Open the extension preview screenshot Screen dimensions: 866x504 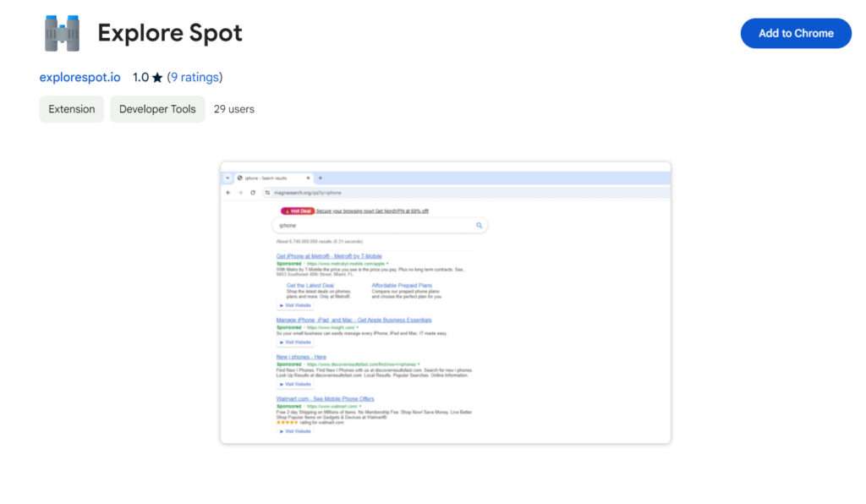tap(446, 303)
